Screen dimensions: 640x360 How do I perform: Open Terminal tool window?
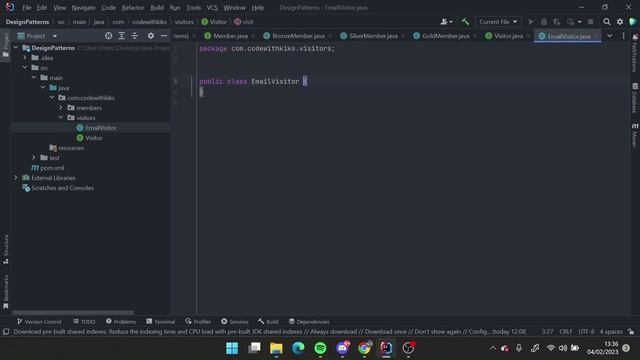click(x=160, y=322)
